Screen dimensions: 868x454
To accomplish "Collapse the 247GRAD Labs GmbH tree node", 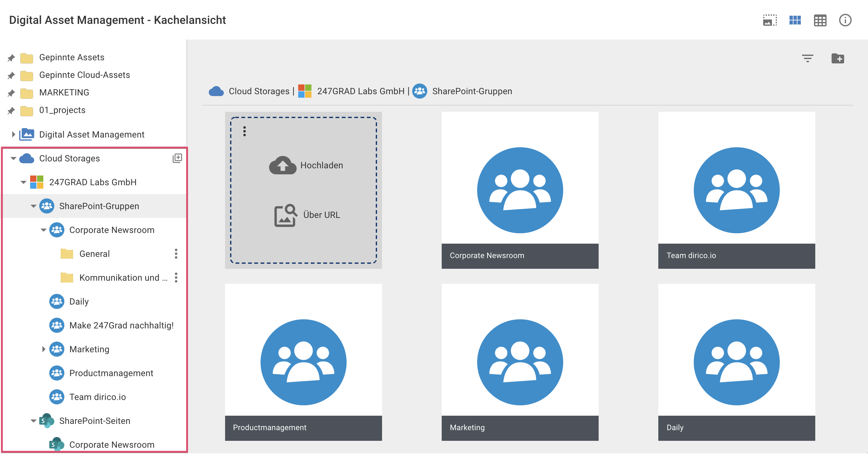I will 24,182.
